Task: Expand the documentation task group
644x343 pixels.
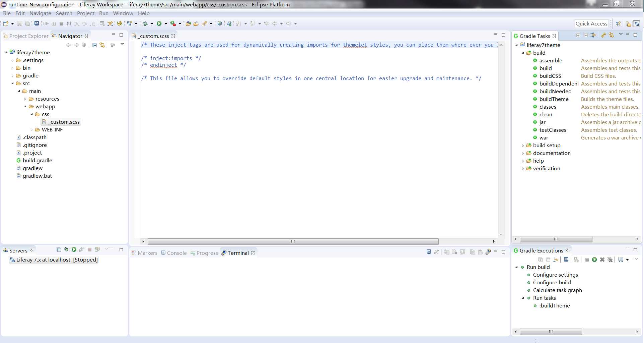Action: (x=523, y=153)
